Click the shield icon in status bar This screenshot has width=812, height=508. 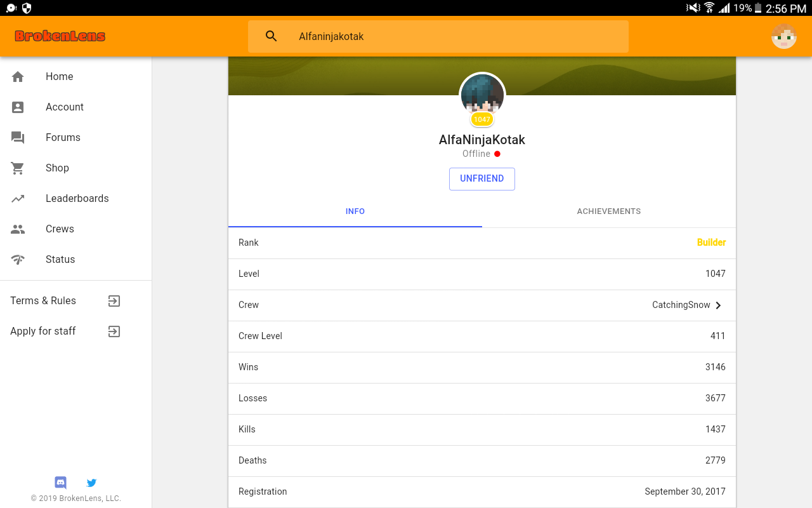pos(27,8)
